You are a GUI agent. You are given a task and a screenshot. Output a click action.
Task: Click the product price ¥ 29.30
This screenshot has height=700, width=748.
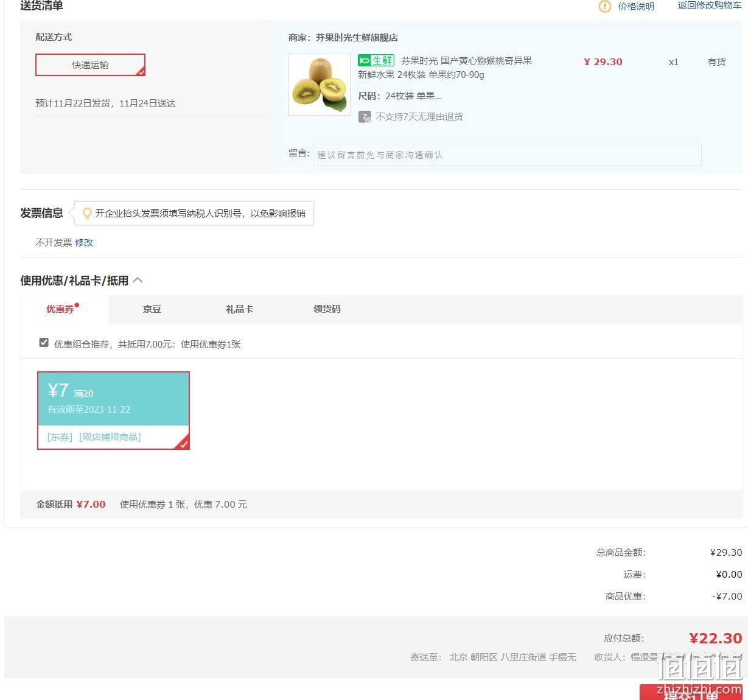pos(603,62)
